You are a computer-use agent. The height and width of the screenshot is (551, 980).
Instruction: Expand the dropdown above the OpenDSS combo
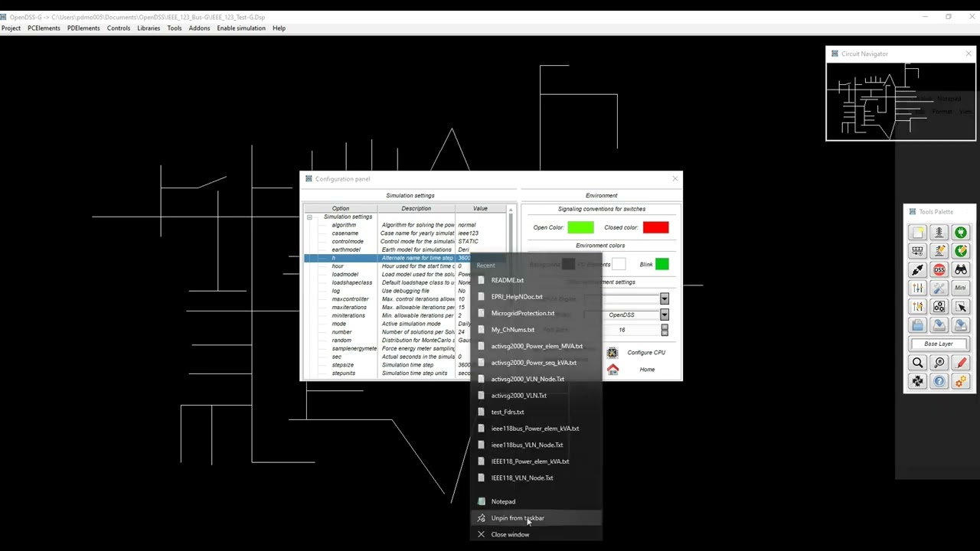pos(665,298)
